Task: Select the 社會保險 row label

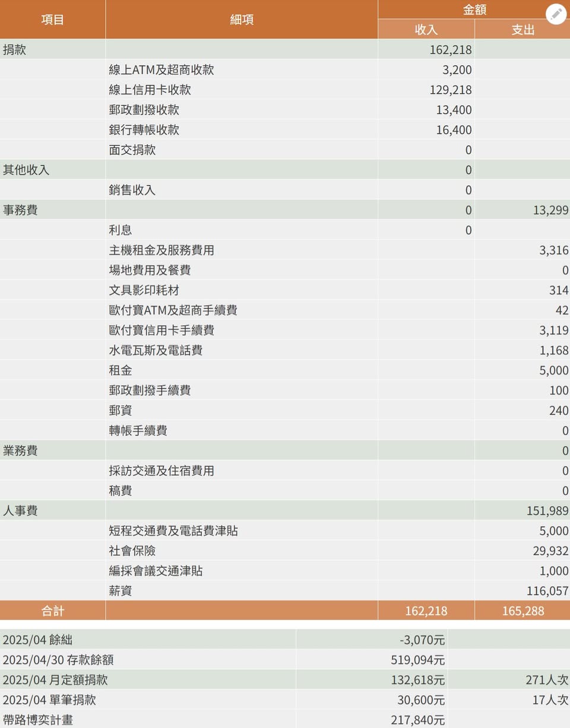Action: tap(132, 551)
